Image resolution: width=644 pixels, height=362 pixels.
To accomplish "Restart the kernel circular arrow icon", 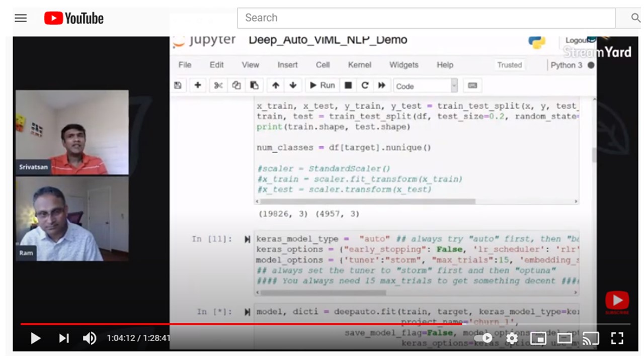I will pyautogui.click(x=365, y=85).
